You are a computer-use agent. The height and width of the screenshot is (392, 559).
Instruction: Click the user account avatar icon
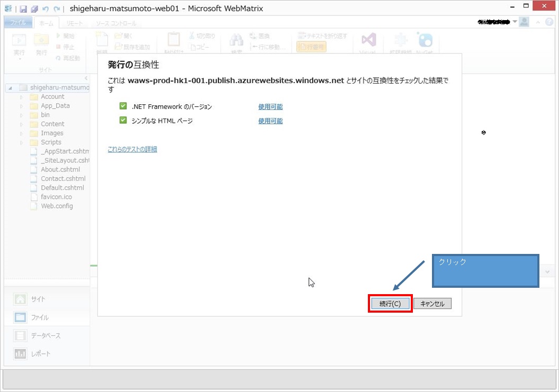[x=524, y=22]
